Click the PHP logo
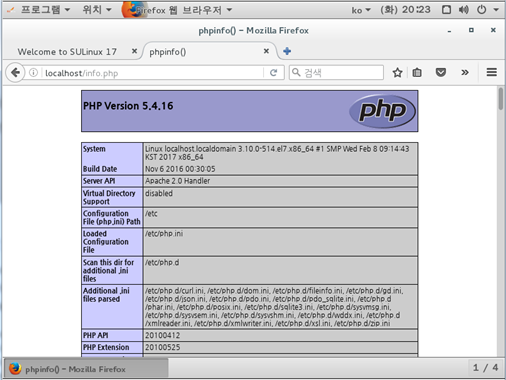 [382, 111]
